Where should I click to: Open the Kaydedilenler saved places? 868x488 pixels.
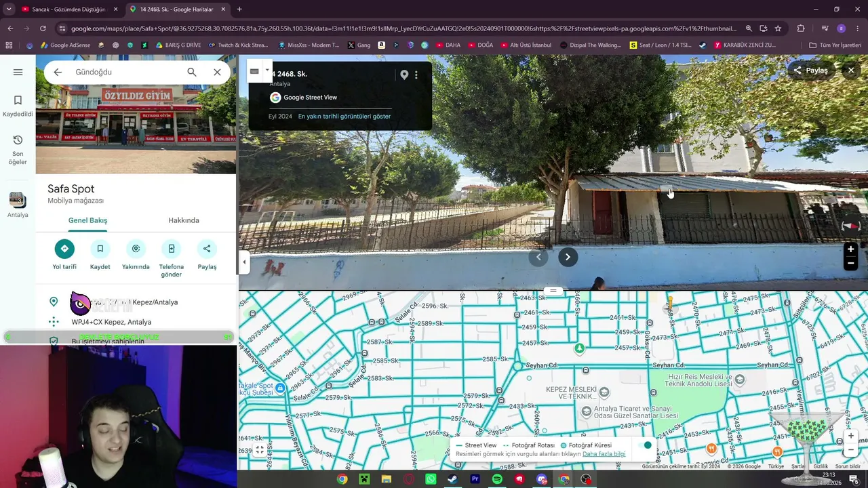point(18,106)
